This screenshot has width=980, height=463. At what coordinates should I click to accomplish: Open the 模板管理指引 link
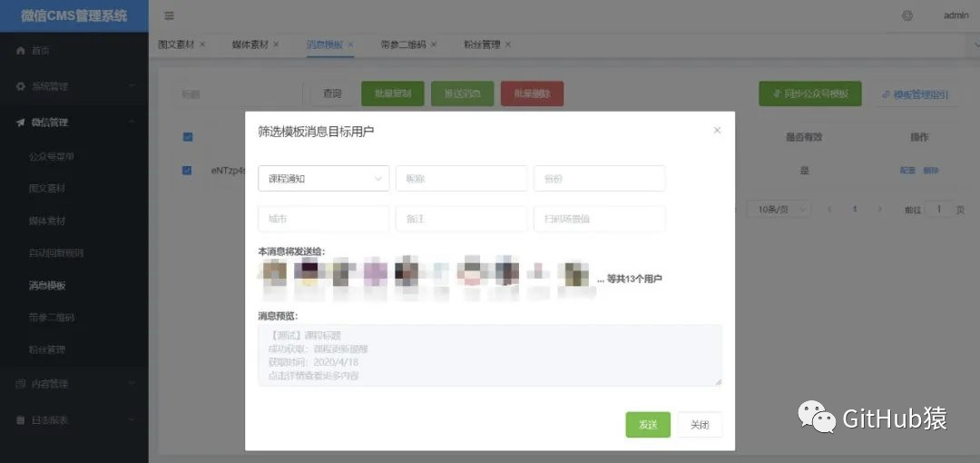tap(915, 94)
